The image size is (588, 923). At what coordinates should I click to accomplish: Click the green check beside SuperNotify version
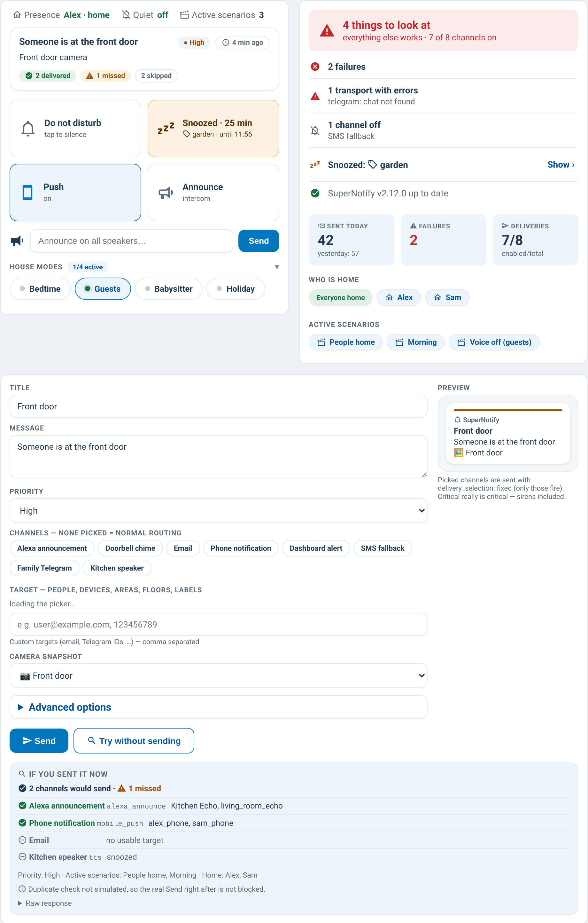(x=315, y=193)
